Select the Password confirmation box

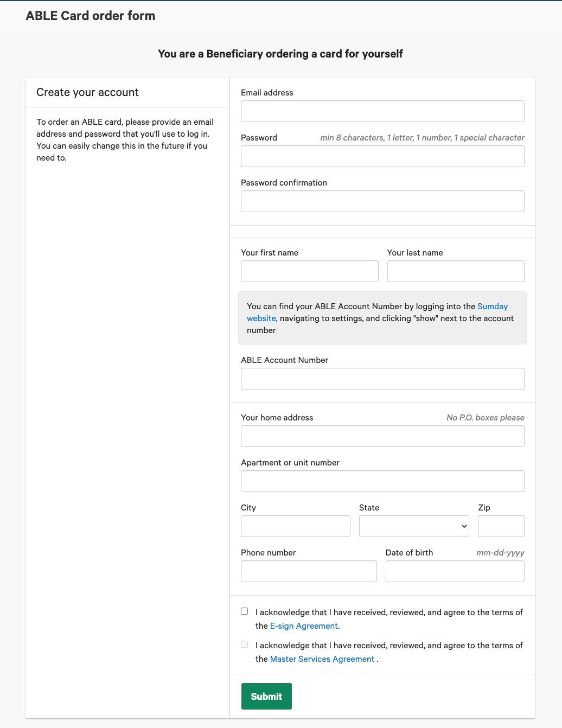pos(382,201)
